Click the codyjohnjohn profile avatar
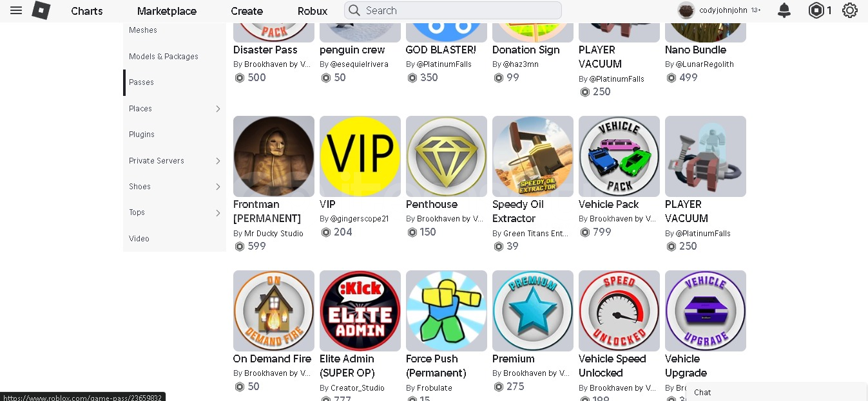This screenshot has width=868, height=401. pyautogui.click(x=686, y=10)
